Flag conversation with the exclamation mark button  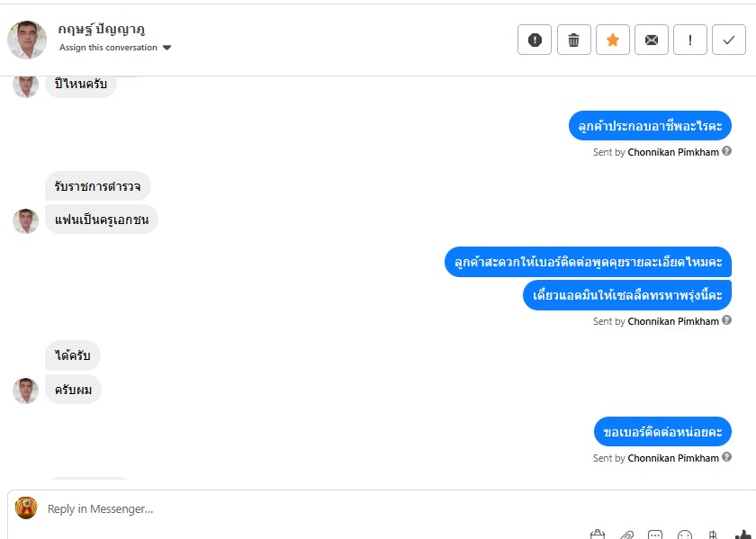(690, 40)
